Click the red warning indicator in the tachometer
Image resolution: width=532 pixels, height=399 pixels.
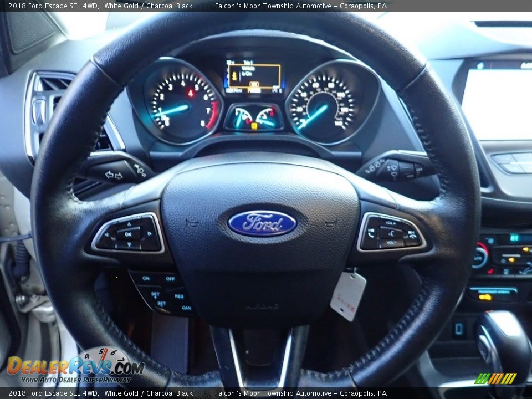tap(191, 93)
